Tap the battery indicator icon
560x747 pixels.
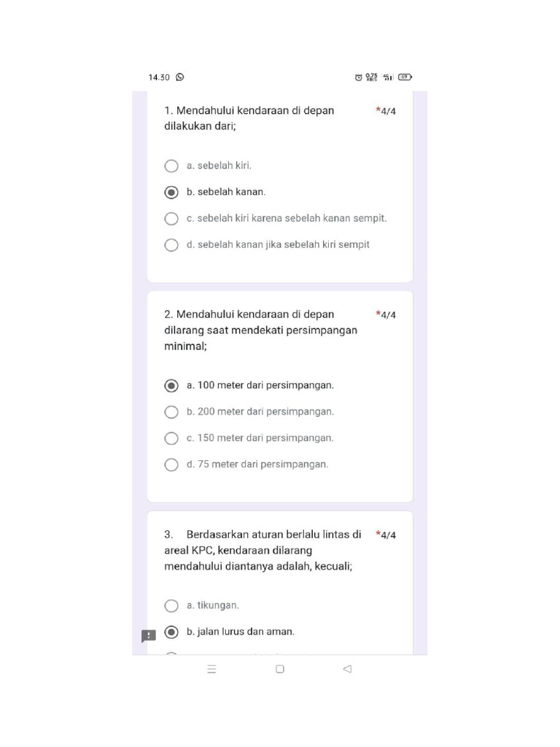coord(405,77)
